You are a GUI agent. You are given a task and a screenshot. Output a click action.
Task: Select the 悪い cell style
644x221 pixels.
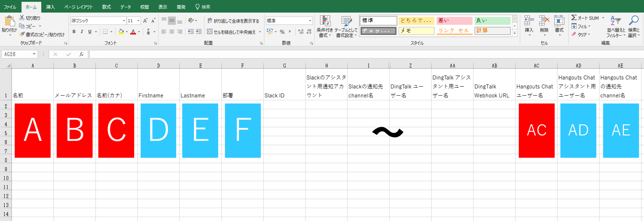click(454, 20)
